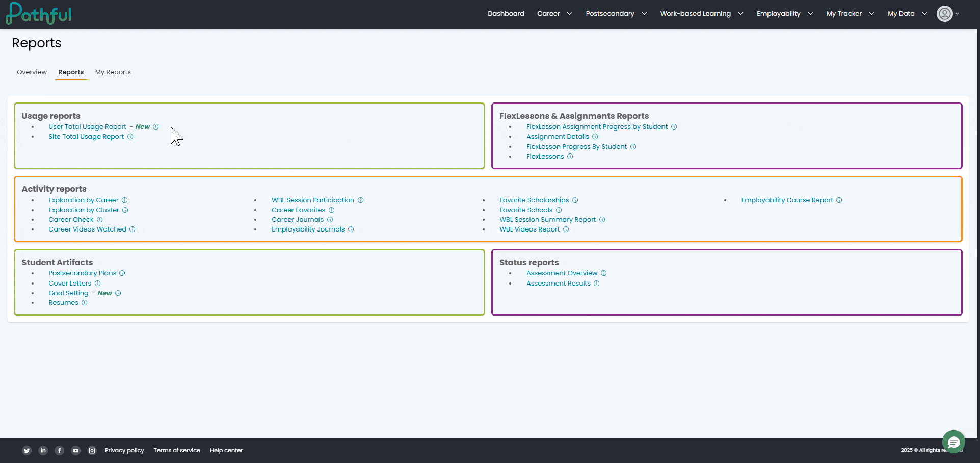This screenshot has height=463, width=980.
Task: Open Favorite Scholarships report
Action: click(534, 200)
